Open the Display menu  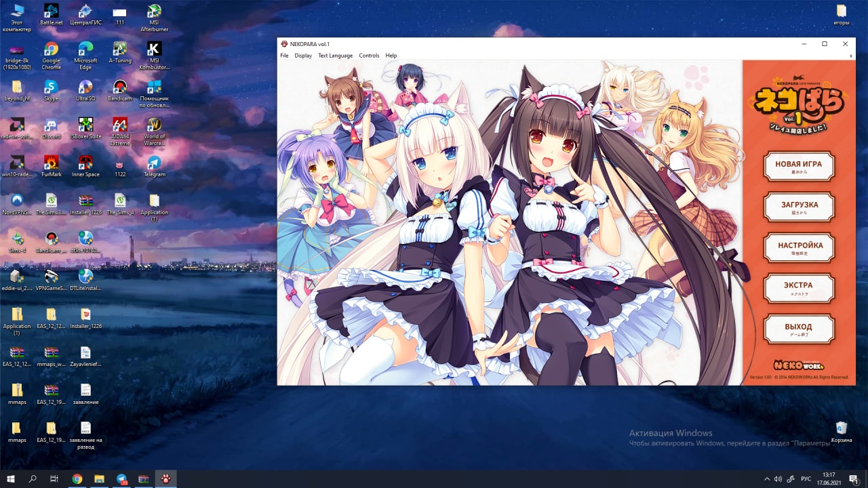[x=303, y=56]
